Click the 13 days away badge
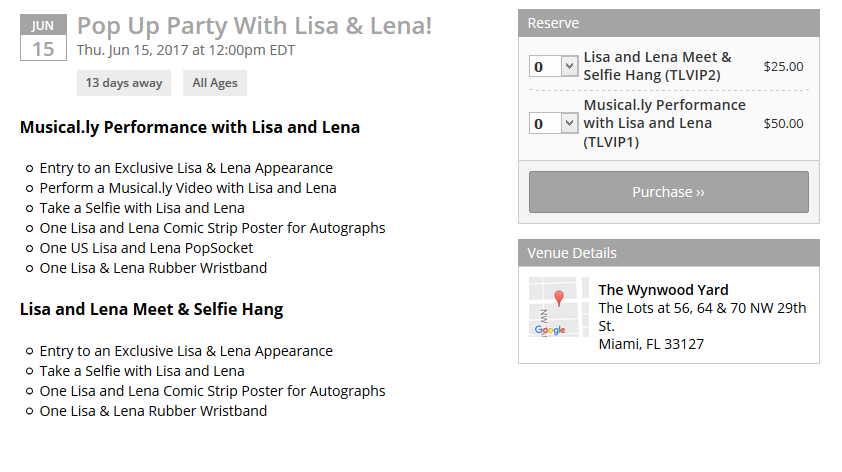 click(124, 83)
